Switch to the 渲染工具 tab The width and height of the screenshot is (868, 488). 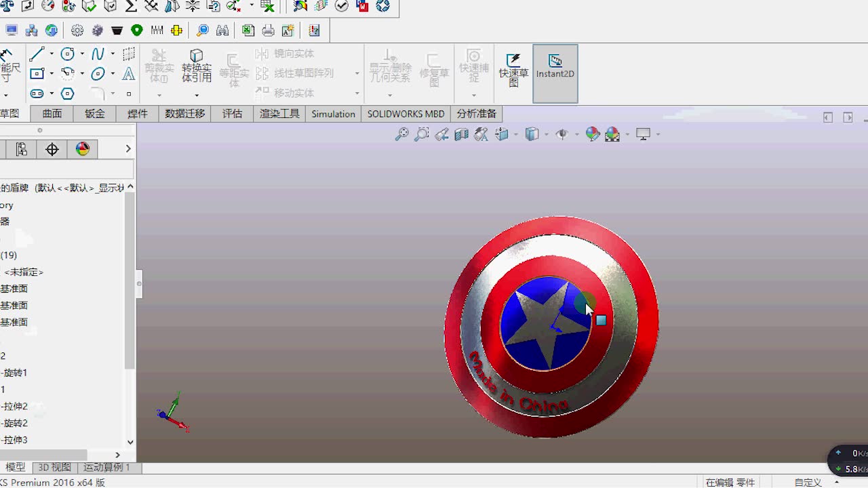click(x=279, y=114)
